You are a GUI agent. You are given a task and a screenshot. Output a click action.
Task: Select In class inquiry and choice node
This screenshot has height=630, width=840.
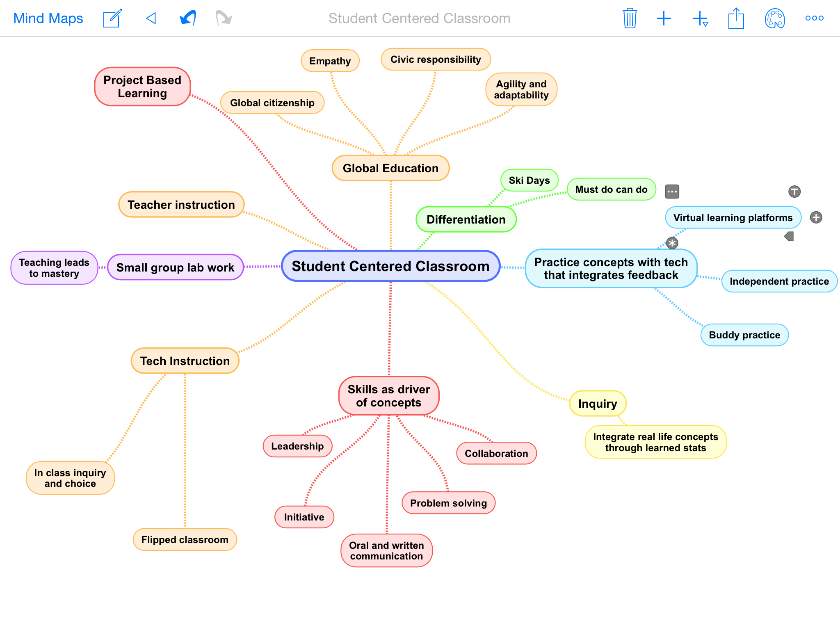pyautogui.click(x=70, y=478)
